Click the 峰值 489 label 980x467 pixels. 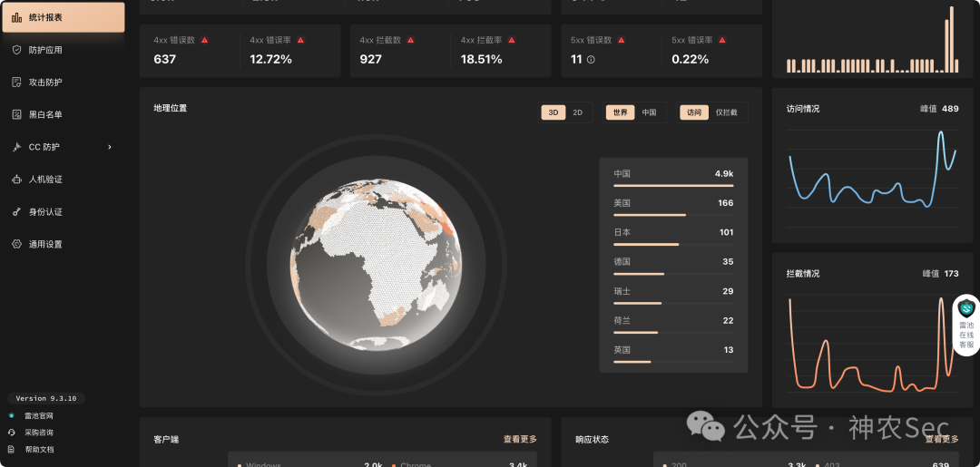(939, 109)
